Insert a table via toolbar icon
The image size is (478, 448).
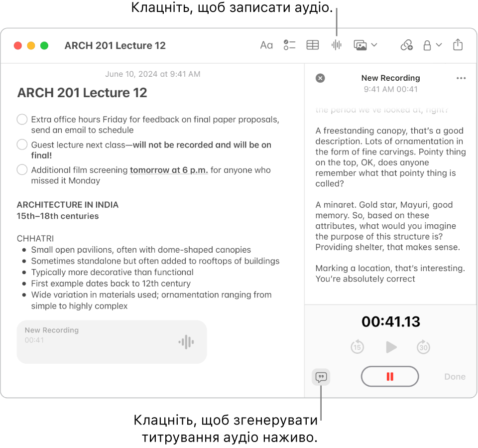[313, 45]
